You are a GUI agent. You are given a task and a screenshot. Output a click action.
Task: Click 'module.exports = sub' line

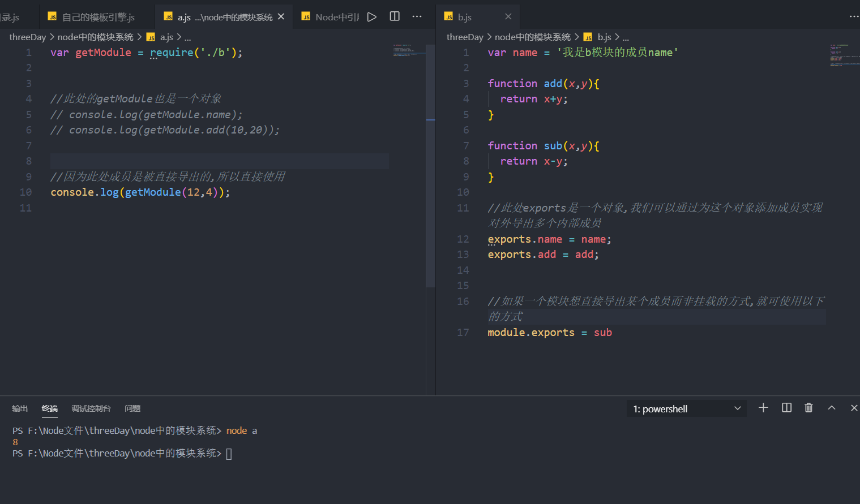[x=550, y=332]
